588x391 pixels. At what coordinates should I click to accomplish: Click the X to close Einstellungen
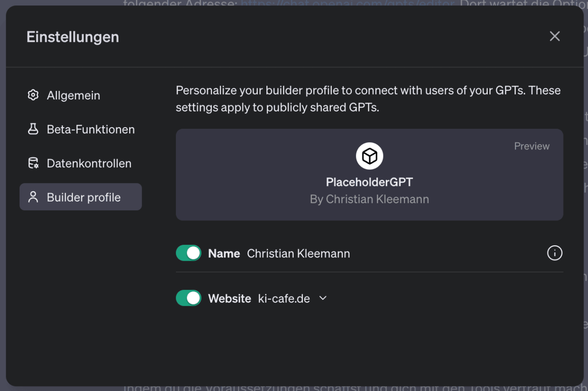555,36
